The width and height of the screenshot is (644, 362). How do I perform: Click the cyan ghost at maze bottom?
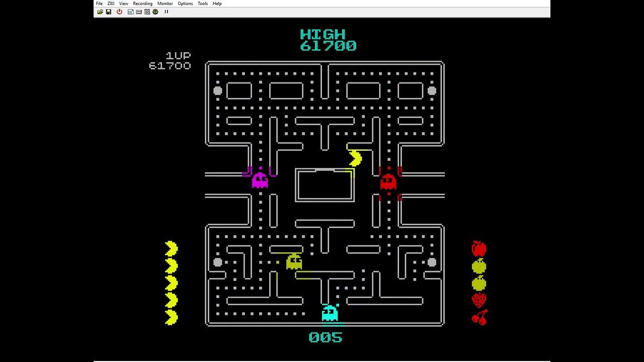pos(330,313)
